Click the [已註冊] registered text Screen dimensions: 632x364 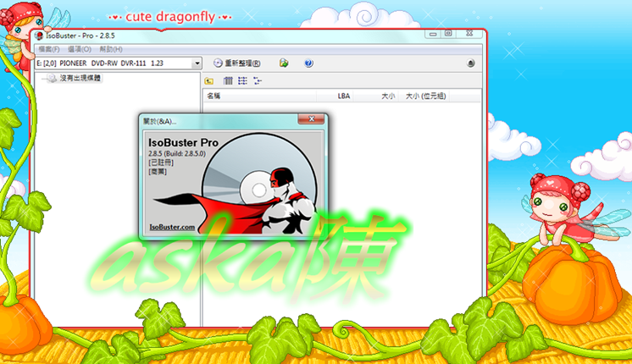pyautogui.click(x=161, y=163)
